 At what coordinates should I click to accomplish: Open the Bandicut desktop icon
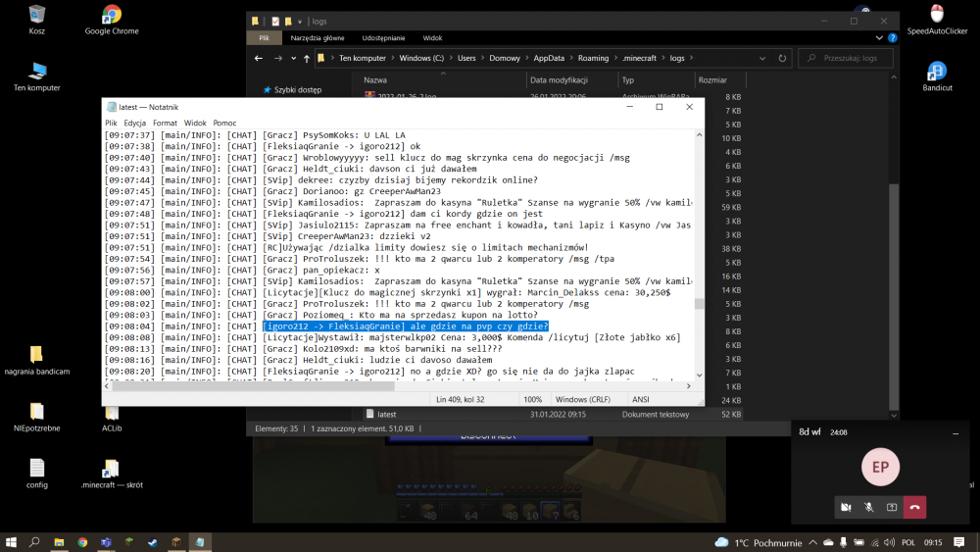pyautogui.click(x=937, y=76)
